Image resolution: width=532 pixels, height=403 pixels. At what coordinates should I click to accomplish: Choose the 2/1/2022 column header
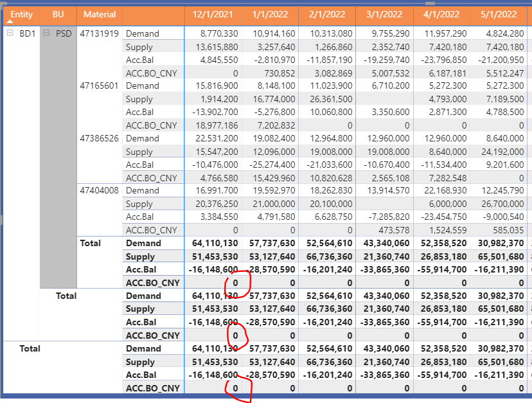pos(327,14)
